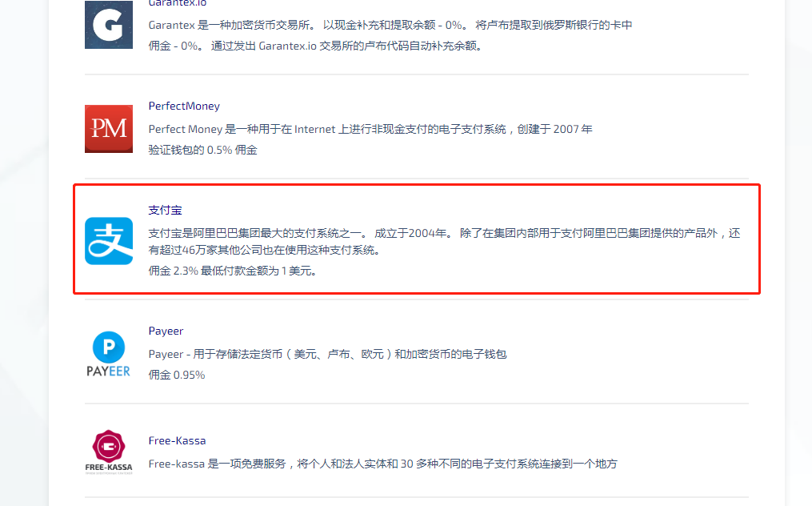Open the Payeer title link
This screenshot has width=812, height=506.
pos(166,331)
